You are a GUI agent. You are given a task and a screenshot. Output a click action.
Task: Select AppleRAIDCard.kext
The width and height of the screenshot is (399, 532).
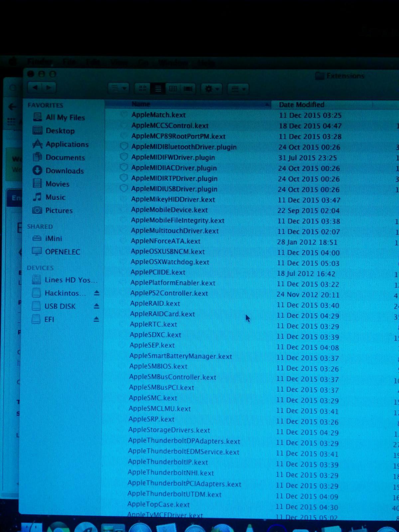click(x=162, y=314)
